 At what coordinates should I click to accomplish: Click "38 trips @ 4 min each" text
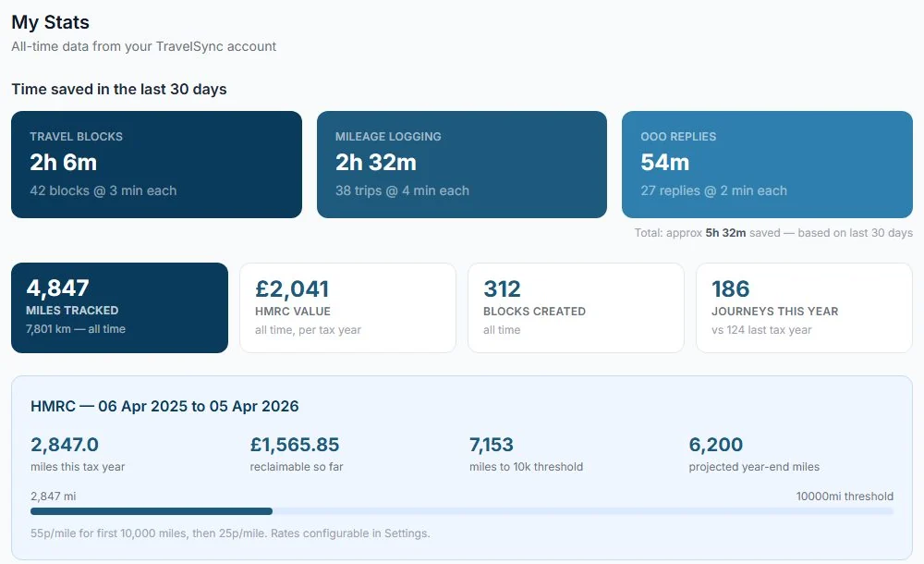pos(403,190)
